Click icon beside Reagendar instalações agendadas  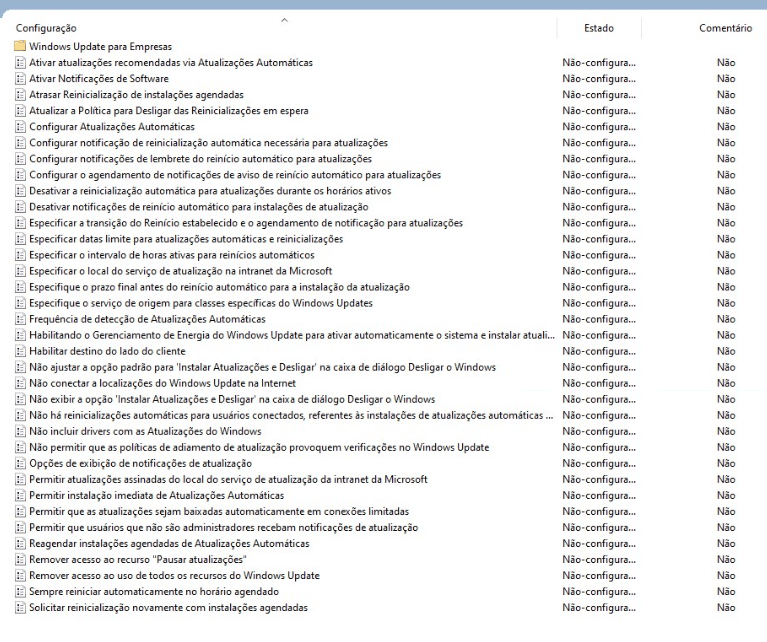[x=20, y=543]
